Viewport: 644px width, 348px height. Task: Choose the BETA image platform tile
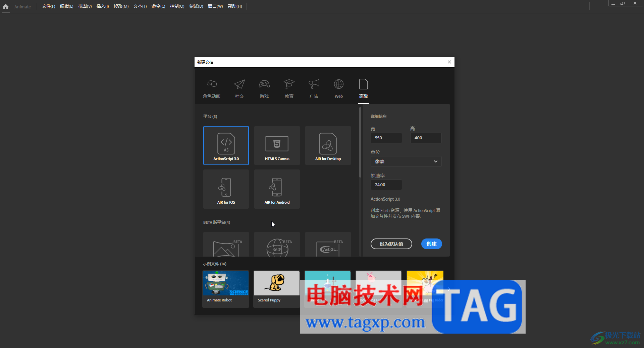[226, 245]
